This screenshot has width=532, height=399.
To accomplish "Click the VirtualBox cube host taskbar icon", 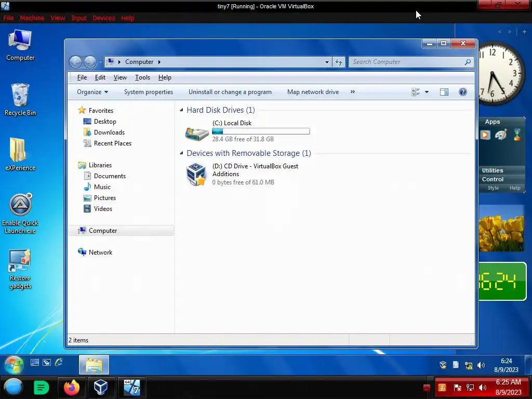I will tap(101, 388).
